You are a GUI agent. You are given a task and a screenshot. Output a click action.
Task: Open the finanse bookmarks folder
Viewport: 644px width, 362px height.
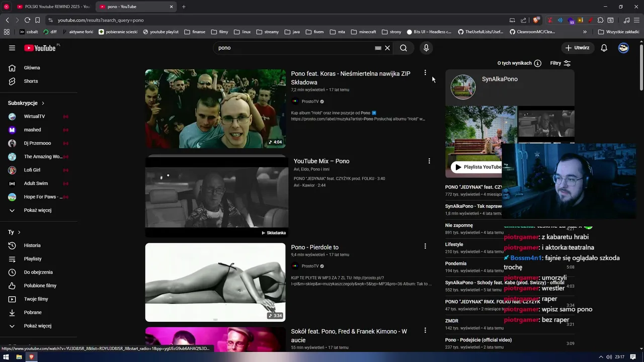[195, 32]
